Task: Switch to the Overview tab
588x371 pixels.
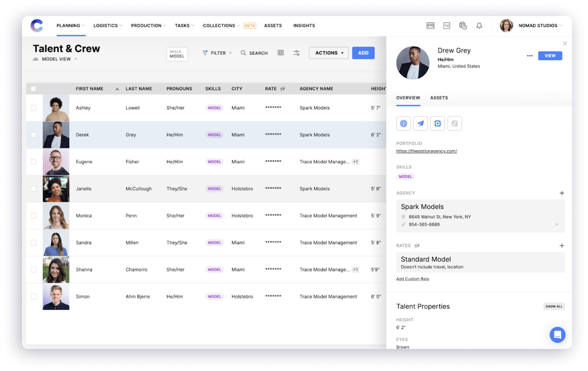Action: 408,98
